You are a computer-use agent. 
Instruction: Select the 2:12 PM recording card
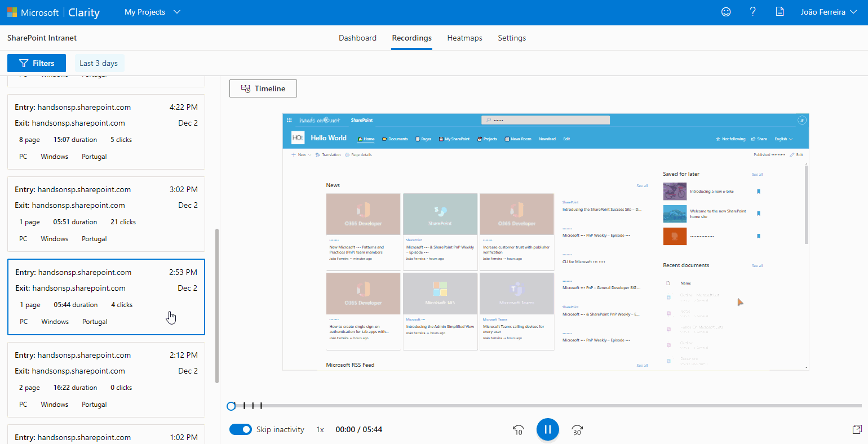[x=106, y=380]
